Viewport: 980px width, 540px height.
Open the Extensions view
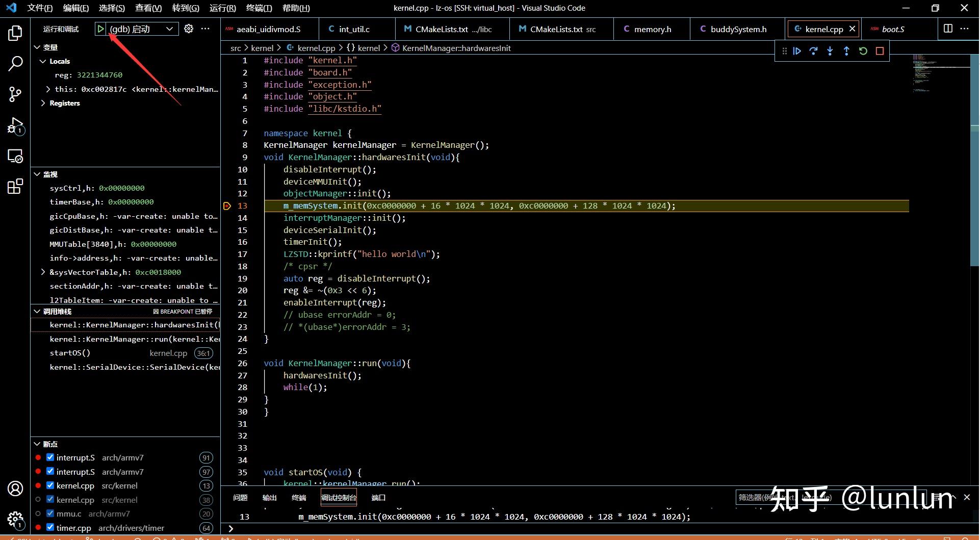[15, 186]
